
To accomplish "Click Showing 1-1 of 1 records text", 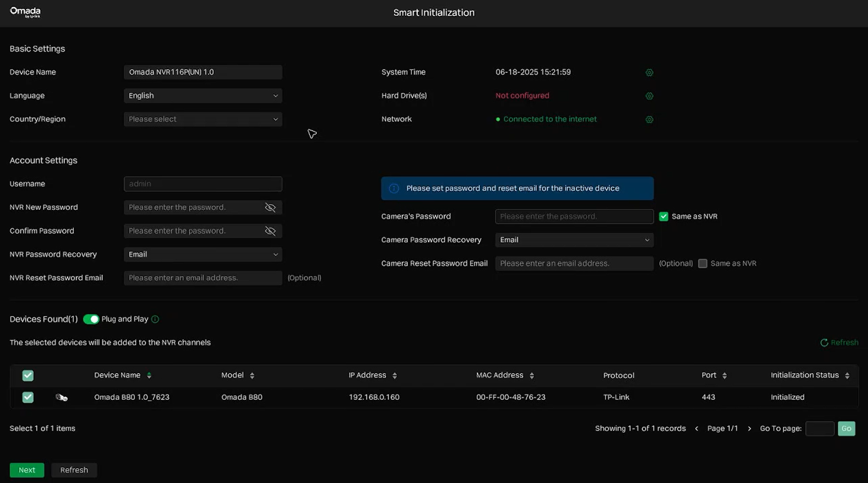I will click(640, 429).
